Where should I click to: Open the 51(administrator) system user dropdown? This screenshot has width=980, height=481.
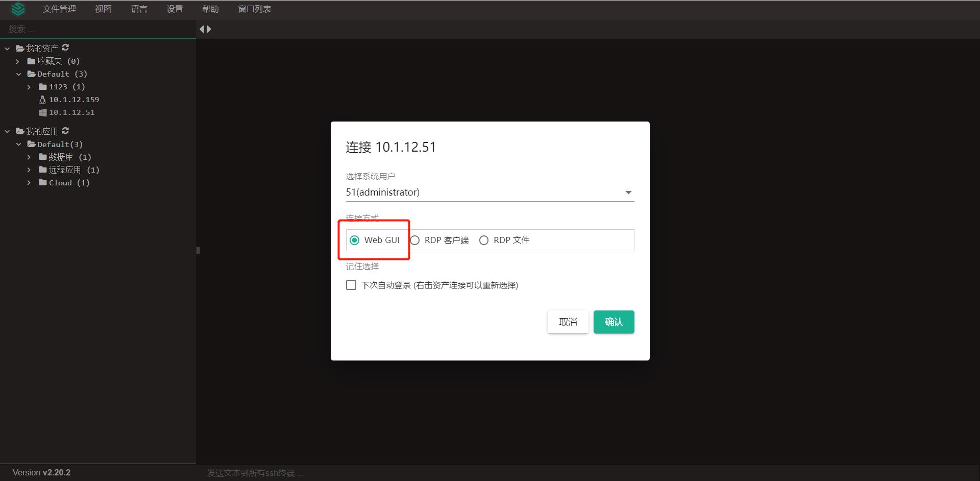(628, 192)
